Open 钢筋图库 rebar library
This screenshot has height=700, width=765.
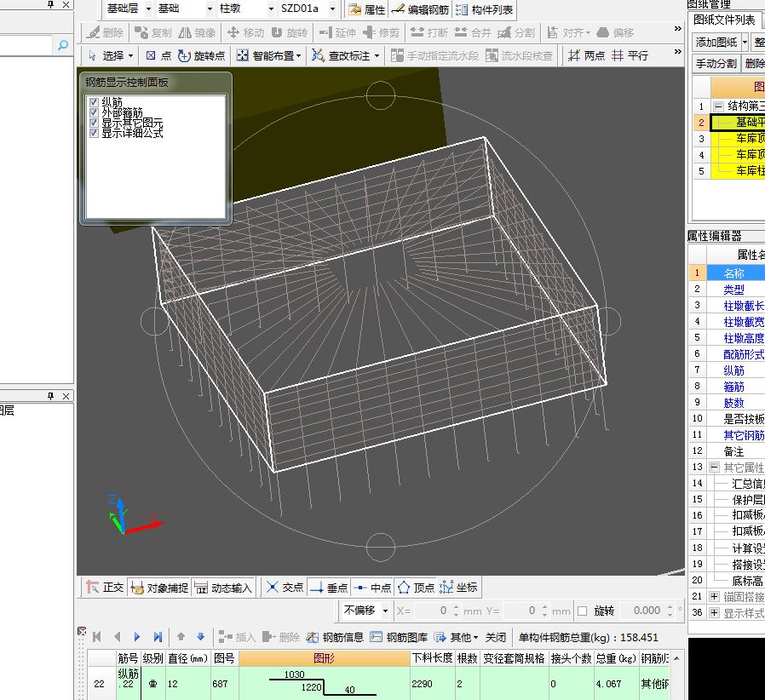399,637
